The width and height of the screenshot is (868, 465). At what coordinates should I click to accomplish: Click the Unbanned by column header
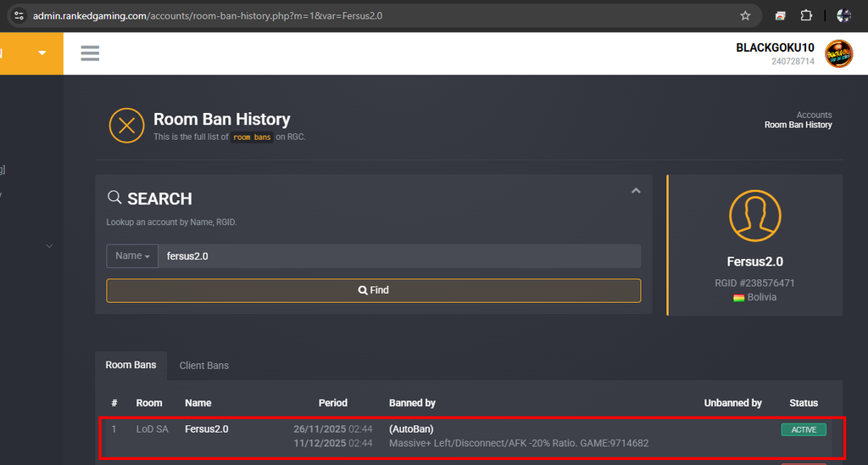[x=733, y=403]
